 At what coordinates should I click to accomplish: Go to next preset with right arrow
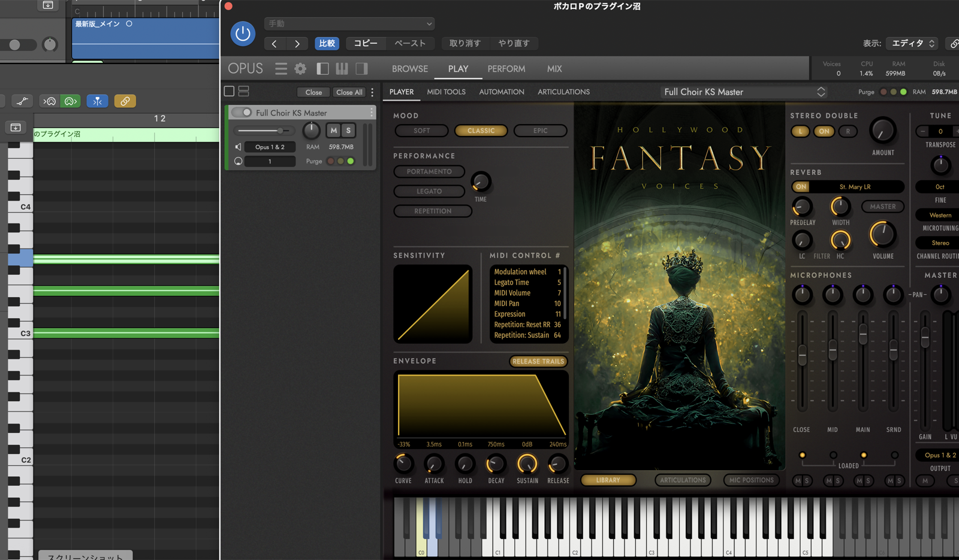(297, 44)
